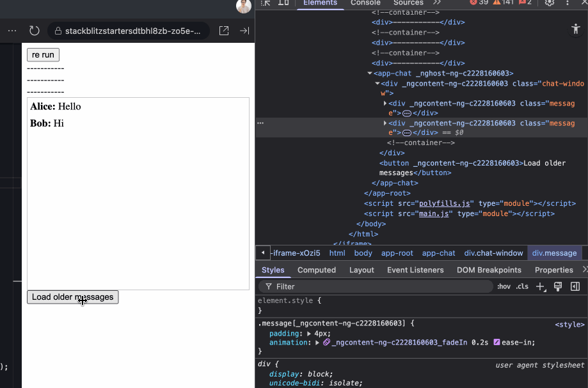Click ellipsis in first message div
The height and width of the screenshot is (388, 588).
coord(407,113)
